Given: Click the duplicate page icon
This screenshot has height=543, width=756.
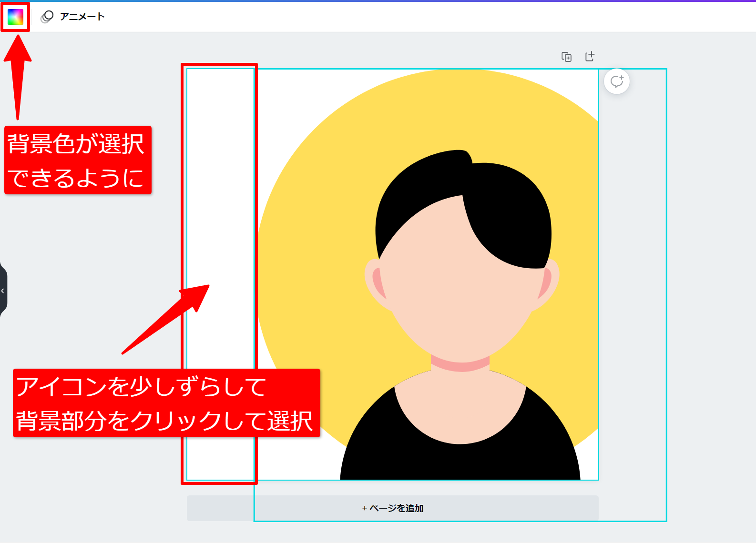Looking at the screenshot, I should [x=566, y=57].
